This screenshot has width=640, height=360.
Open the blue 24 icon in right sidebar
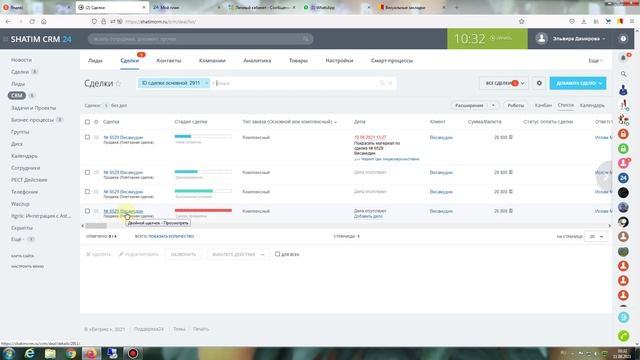coord(623,178)
